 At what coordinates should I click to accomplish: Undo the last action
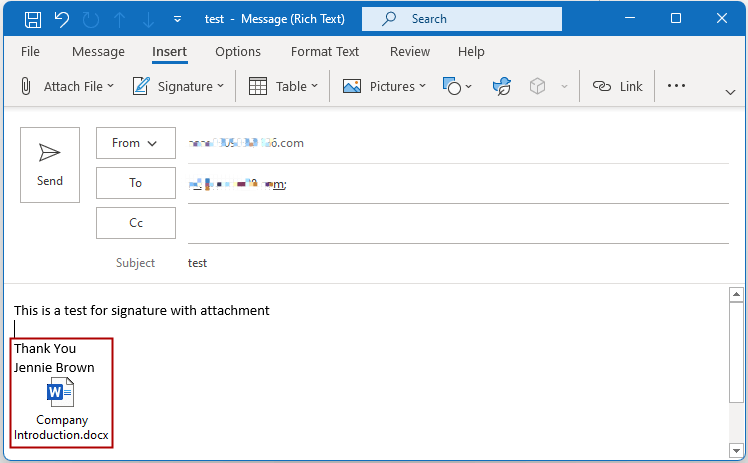[61, 19]
